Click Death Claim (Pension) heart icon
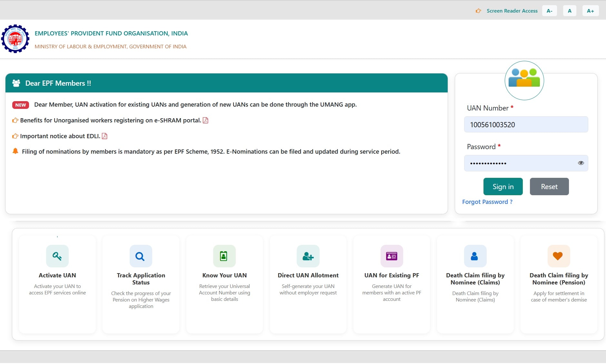 [x=559, y=256]
